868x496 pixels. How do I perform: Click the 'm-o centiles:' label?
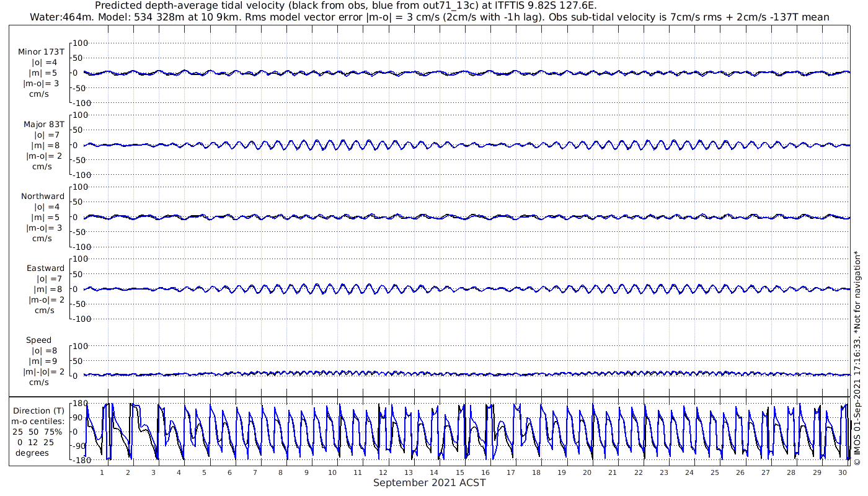coord(37,422)
